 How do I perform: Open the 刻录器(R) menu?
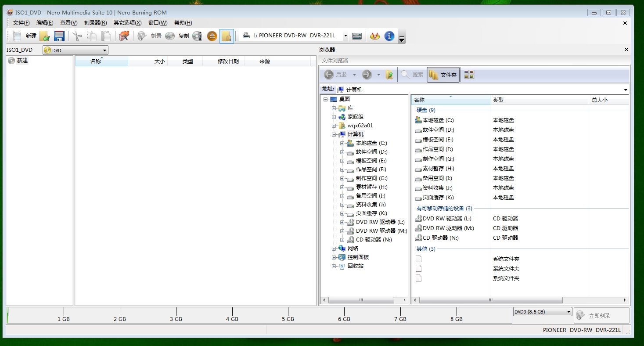click(95, 23)
